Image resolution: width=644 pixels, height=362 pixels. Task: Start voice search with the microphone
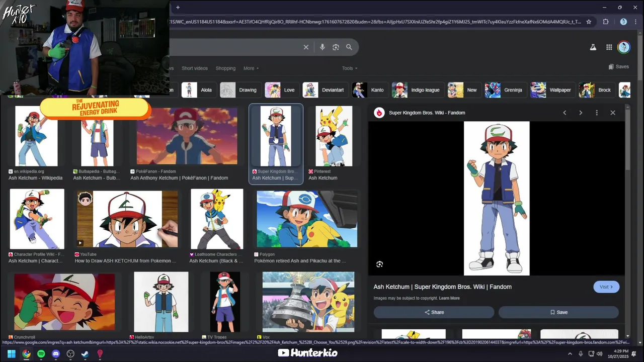tap(323, 47)
